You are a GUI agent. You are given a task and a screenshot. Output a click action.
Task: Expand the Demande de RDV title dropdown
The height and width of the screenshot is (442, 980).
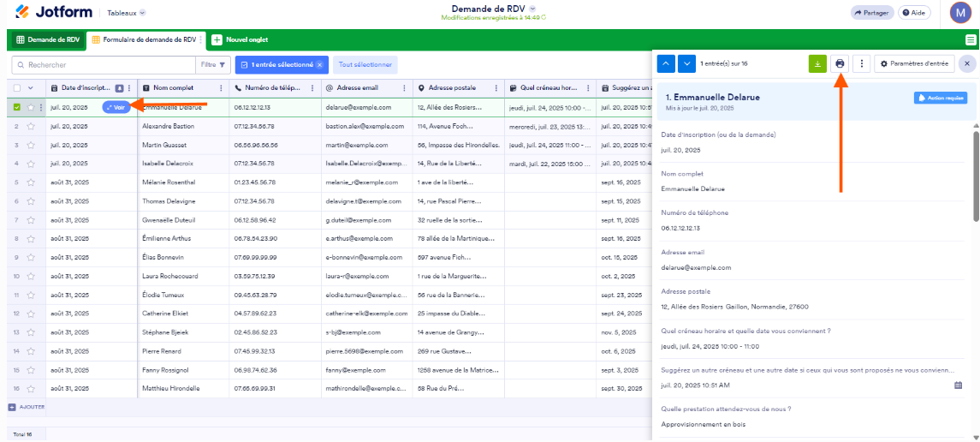pos(532,8)
